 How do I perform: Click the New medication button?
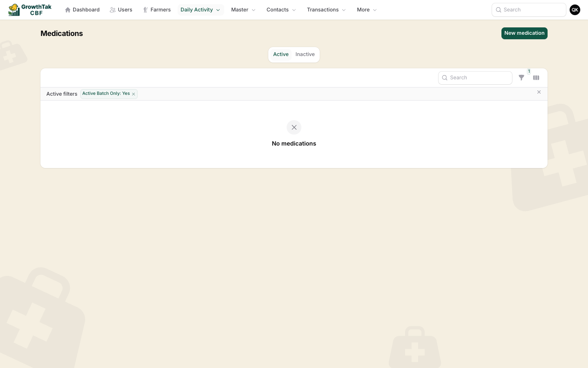click(x=524, y=33)
